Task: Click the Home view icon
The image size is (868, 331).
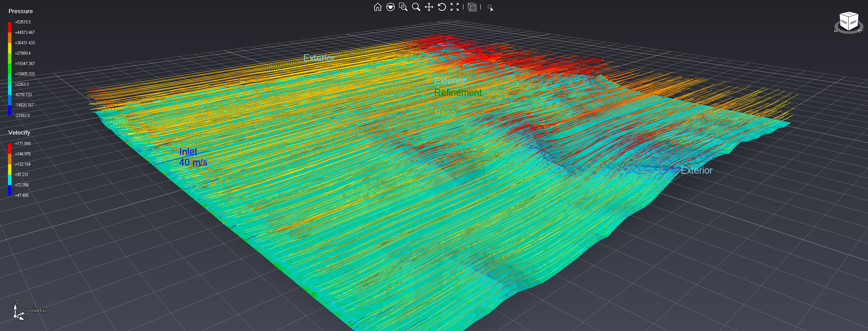Action: point(377,7)
